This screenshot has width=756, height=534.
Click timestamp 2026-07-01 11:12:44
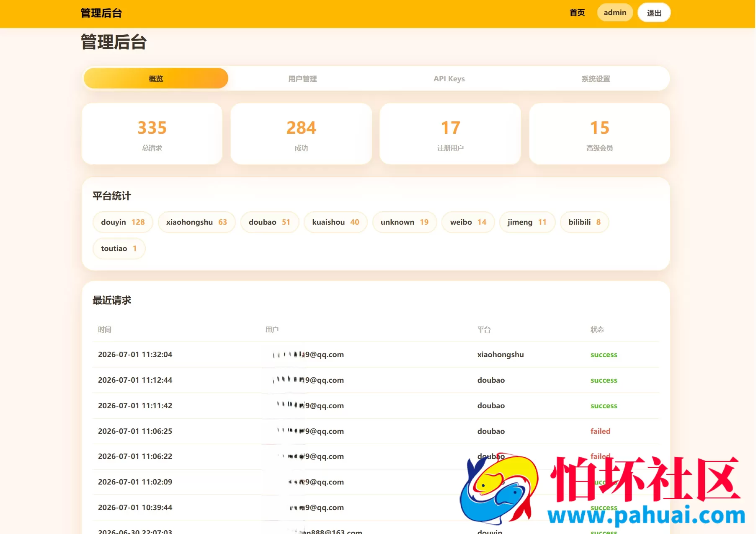pyautogui.click(x=135, y=380)
